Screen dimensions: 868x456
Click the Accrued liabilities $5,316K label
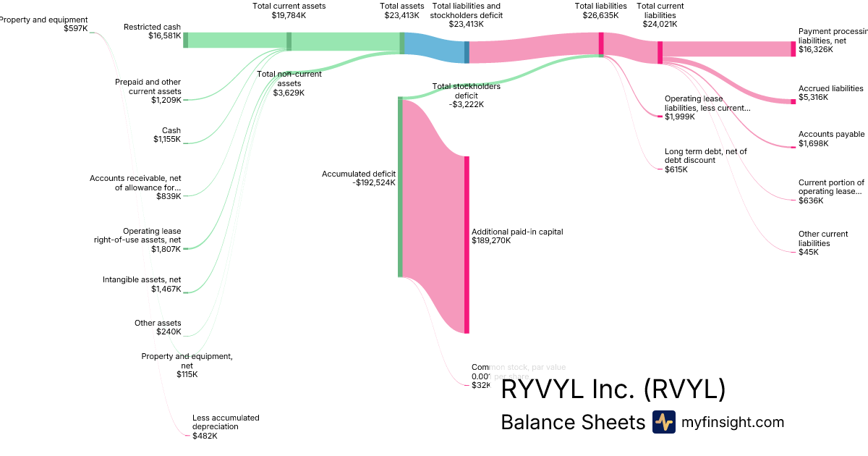(830, 93)
